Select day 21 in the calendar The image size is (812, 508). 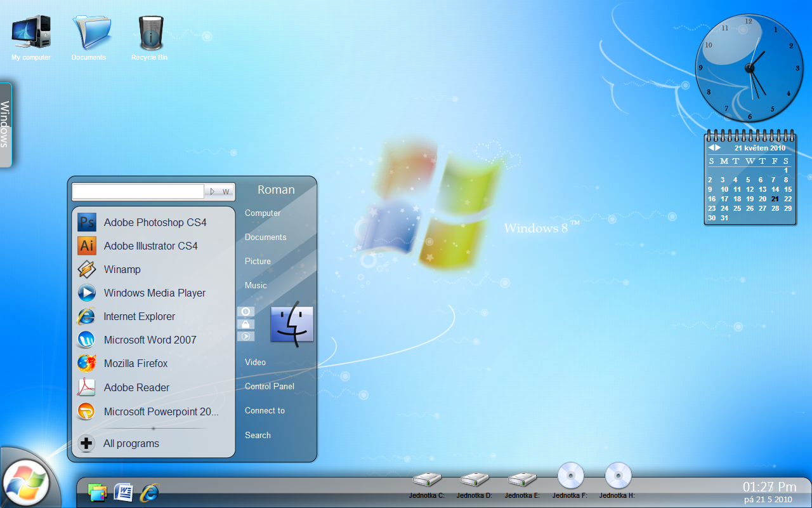tap(775, 199)
